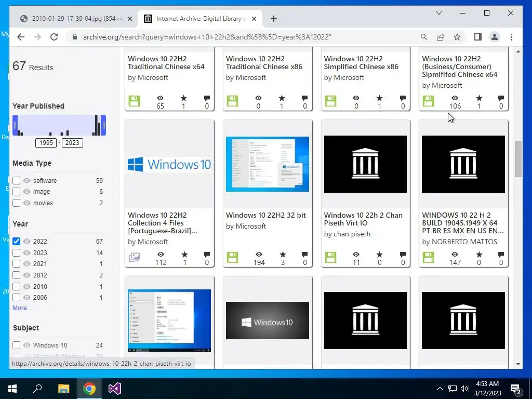
Task: Open taskbar search magnifier
Action: 37,389
